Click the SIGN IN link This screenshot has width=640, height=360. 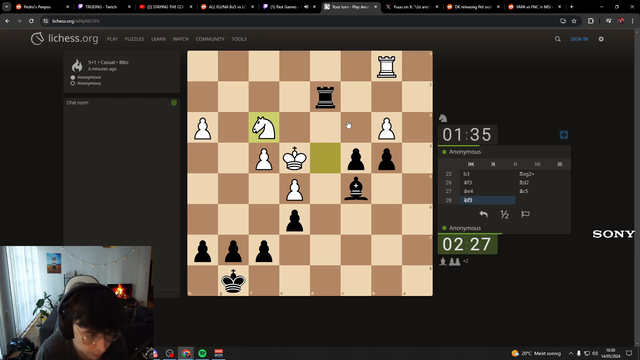tap(579, 39)
